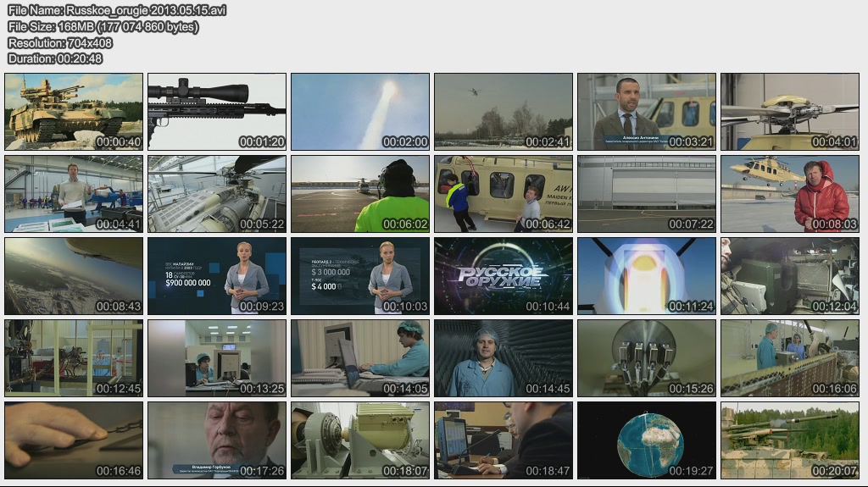Click the tank thumbnail at 00:00:40
868x487 pixels.
(74, 112)
